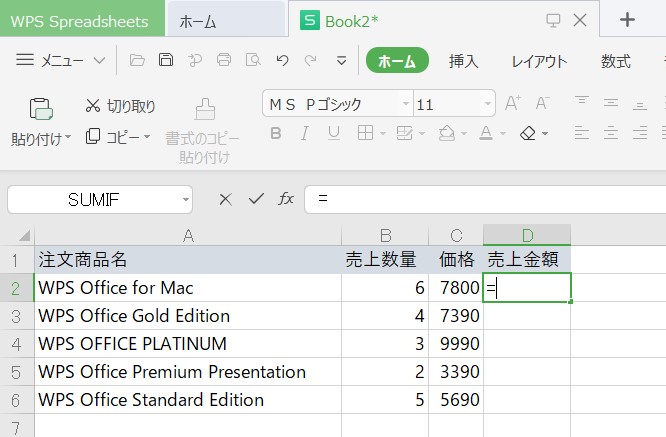
Task: Click cell with WPS Office Gold Edition
Action: [x=188, y=316]
